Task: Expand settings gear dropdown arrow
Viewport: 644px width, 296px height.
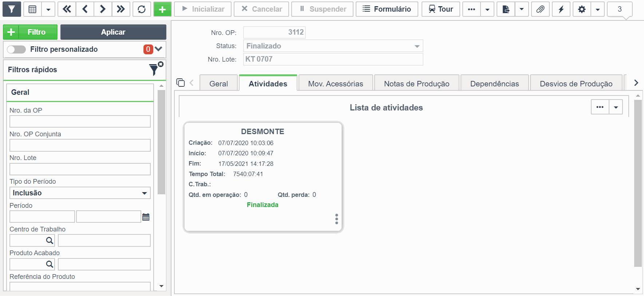Action: pos(598,9)
